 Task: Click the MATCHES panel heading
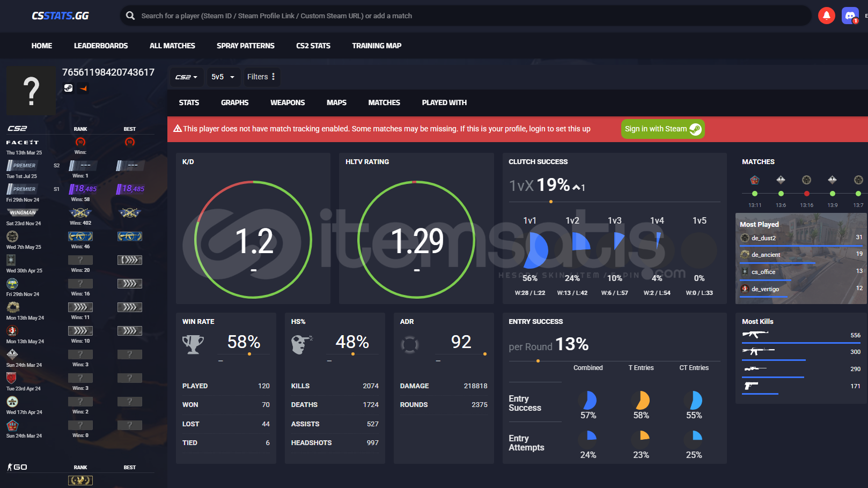pos(758,161)
